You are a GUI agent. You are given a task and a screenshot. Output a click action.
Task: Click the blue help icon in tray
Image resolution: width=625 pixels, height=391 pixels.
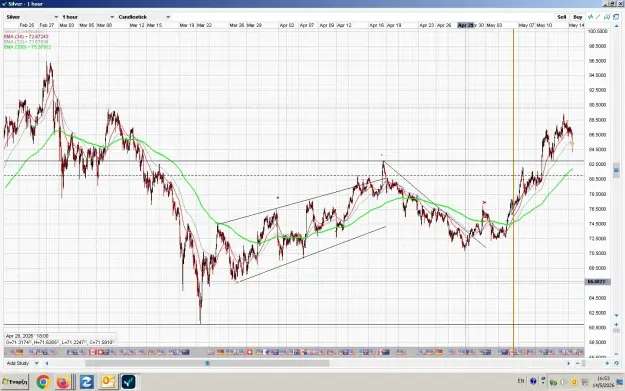[533, 381]
